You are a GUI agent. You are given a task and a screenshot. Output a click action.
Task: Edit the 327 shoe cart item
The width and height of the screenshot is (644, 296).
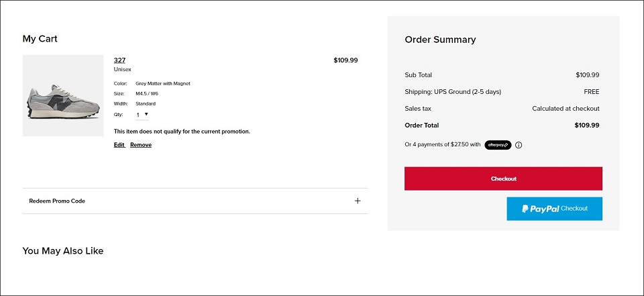point(119,145)
